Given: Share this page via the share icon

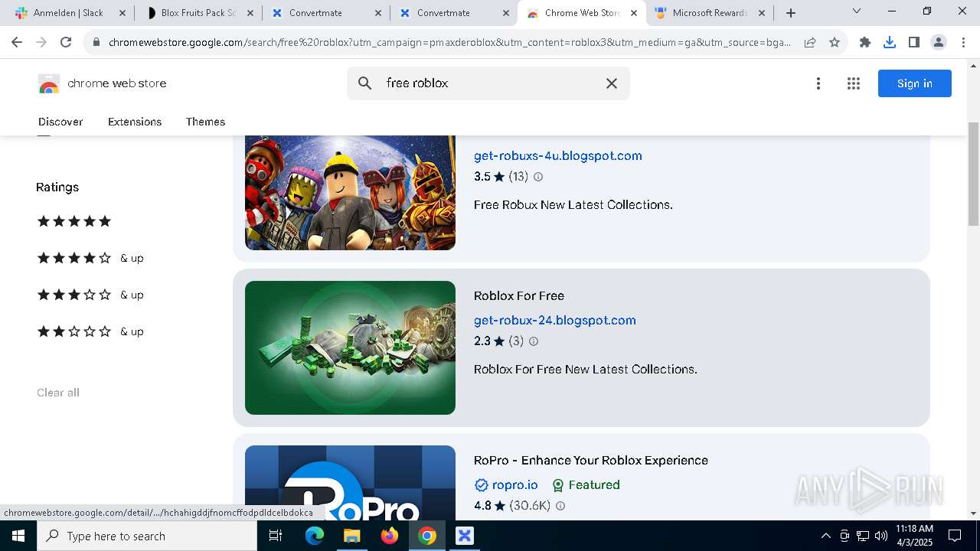Looking at the screenshot, I should pos(810,42).
